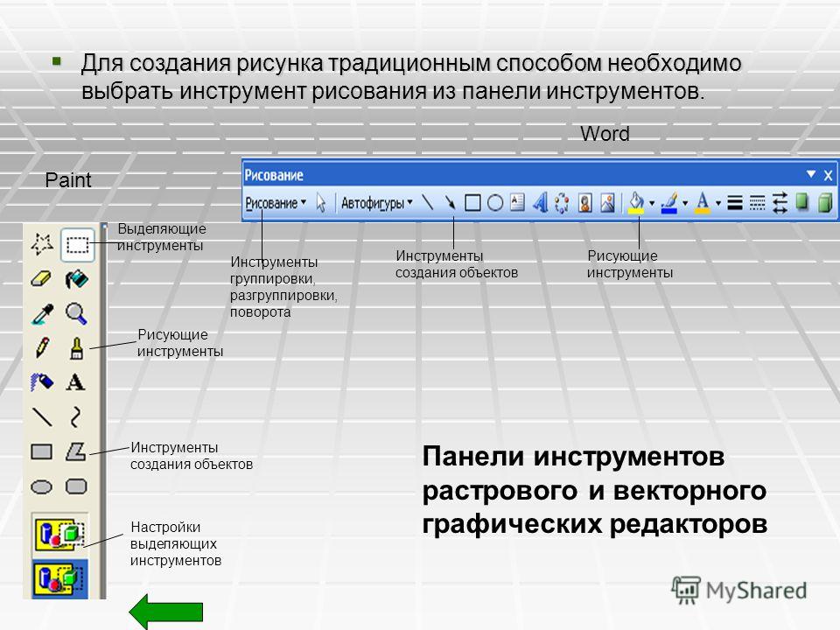Apply Line Color with brush button
The image size is (840, 630).
point(669,203)
